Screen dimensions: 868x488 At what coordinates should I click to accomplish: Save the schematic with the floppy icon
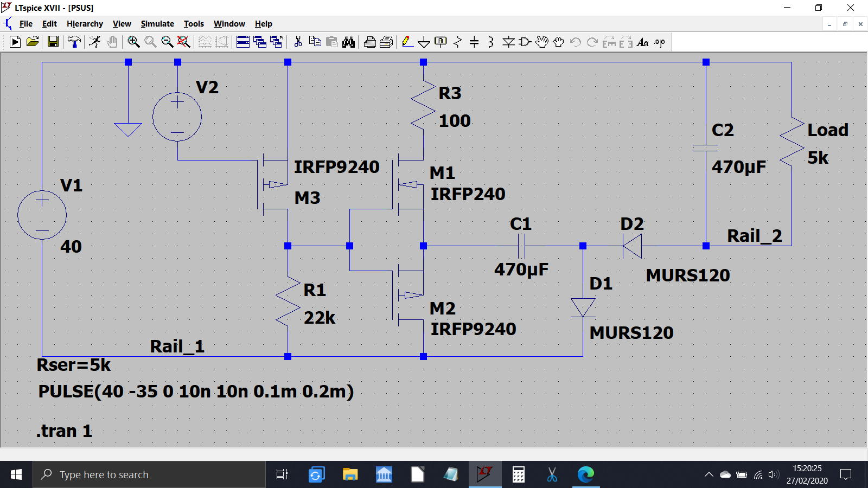click(x=53, y=42)
